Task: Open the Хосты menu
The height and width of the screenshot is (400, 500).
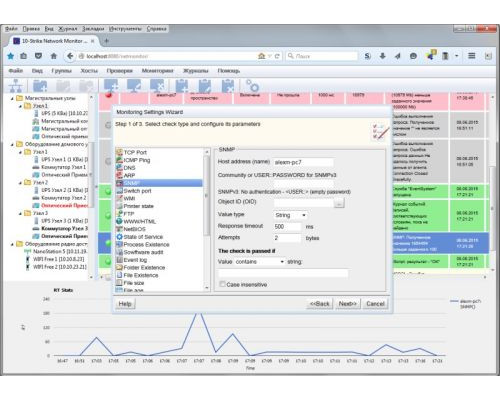Action: 89,71
